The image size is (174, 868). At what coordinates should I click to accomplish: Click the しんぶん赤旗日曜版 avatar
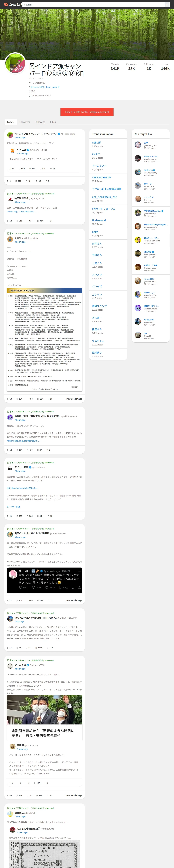click(x=12, y=830)
